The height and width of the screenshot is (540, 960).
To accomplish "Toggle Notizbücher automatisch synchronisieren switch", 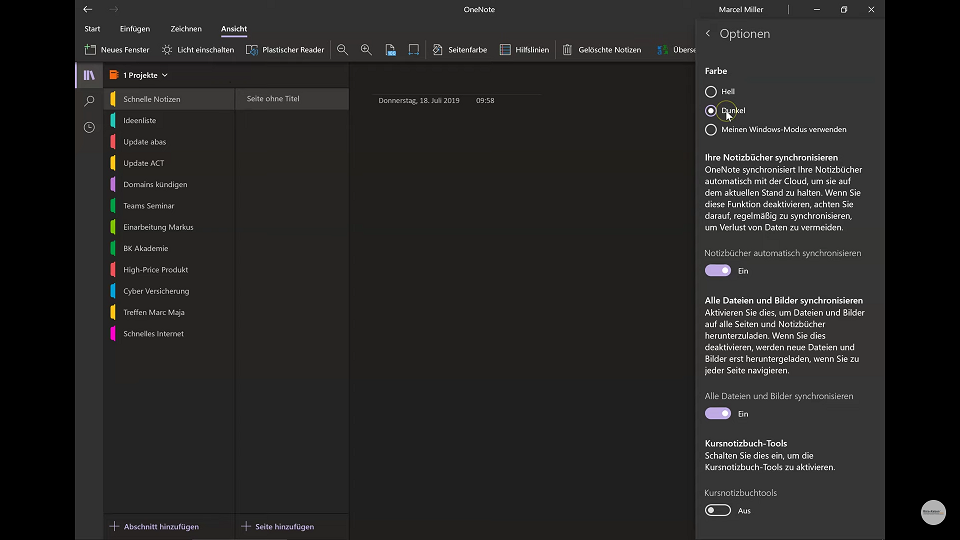I will point(718,271).
